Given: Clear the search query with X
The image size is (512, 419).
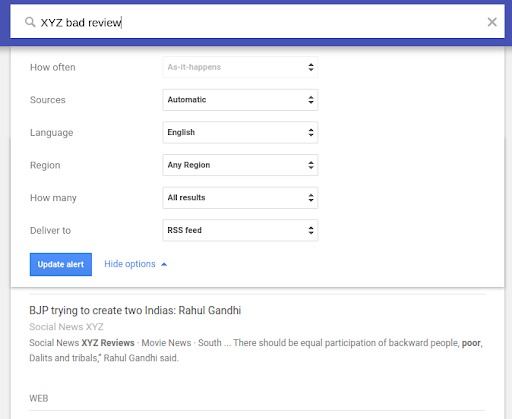Looking at the screenshot, I should point(492,22).
